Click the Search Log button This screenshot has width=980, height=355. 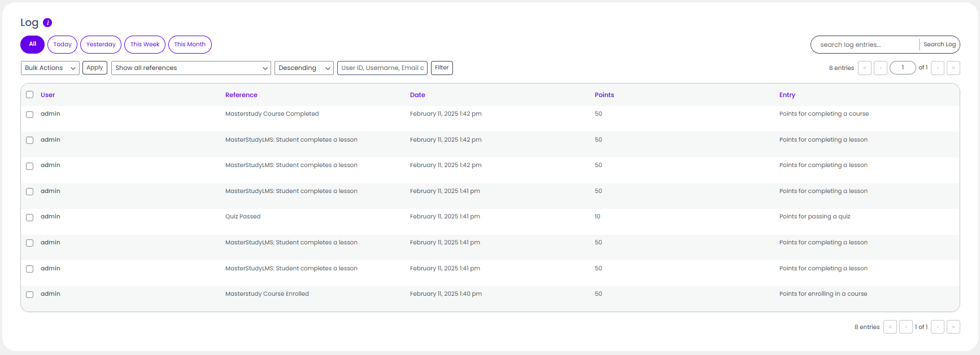click(939, 45)
